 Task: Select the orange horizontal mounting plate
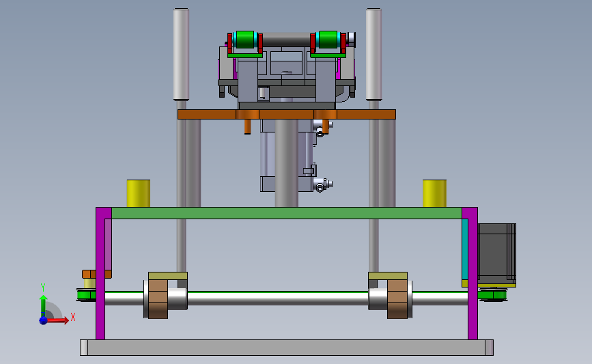[x=287, y=115]
